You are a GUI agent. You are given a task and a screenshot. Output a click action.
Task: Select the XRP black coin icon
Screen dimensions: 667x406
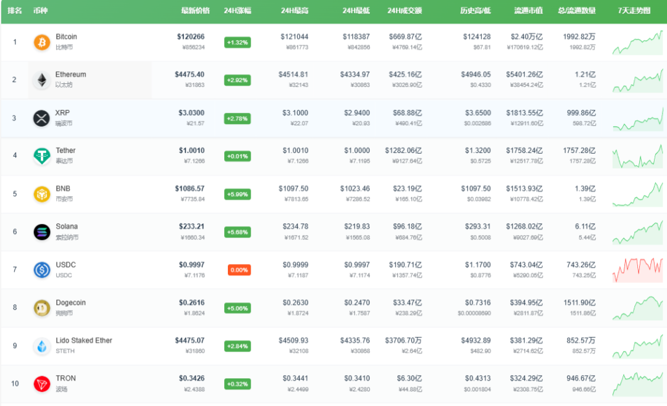click(x=41, y=118)
